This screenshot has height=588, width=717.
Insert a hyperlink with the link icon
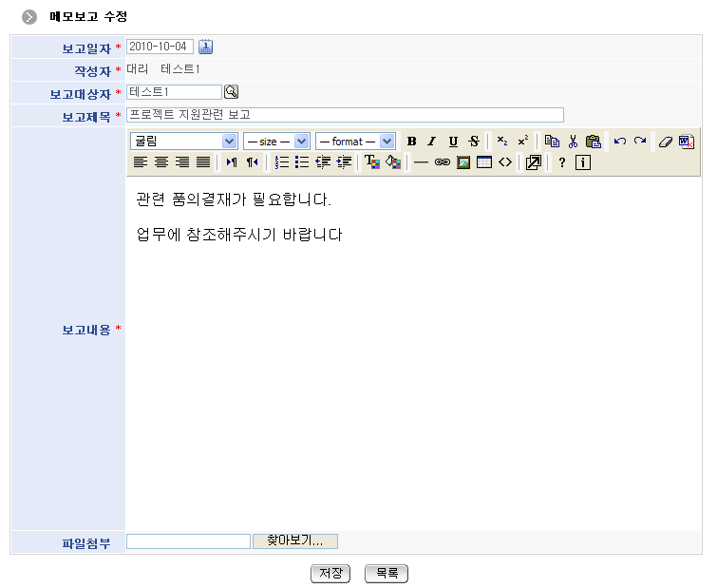pos(442,162)
